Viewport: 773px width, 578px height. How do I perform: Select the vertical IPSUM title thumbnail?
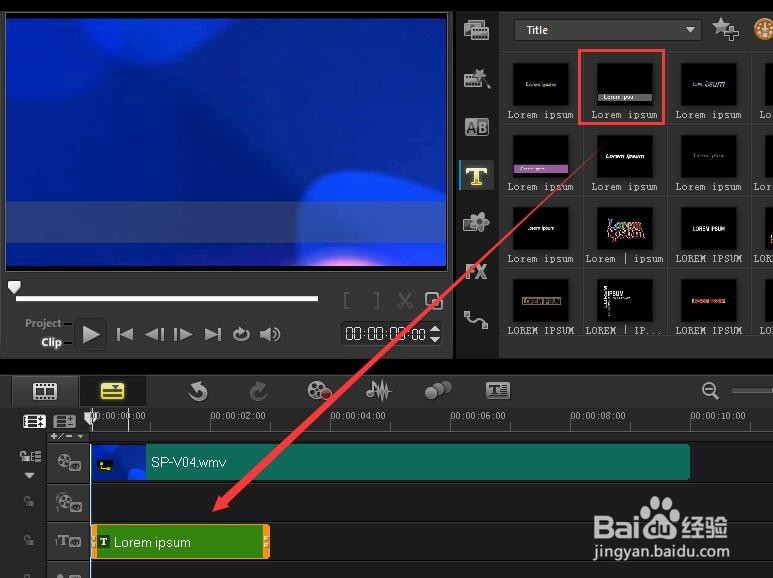(624, 300)
